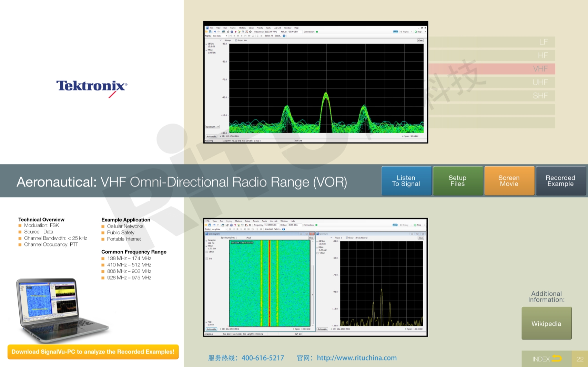Open the Setup Files button
588x367 pixels.
pos(458,181)
